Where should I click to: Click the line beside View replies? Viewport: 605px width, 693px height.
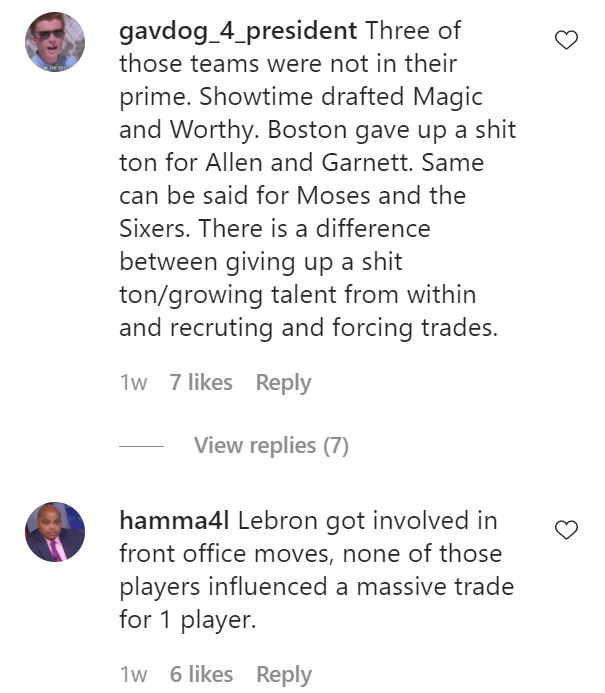[x=141, y=446]
